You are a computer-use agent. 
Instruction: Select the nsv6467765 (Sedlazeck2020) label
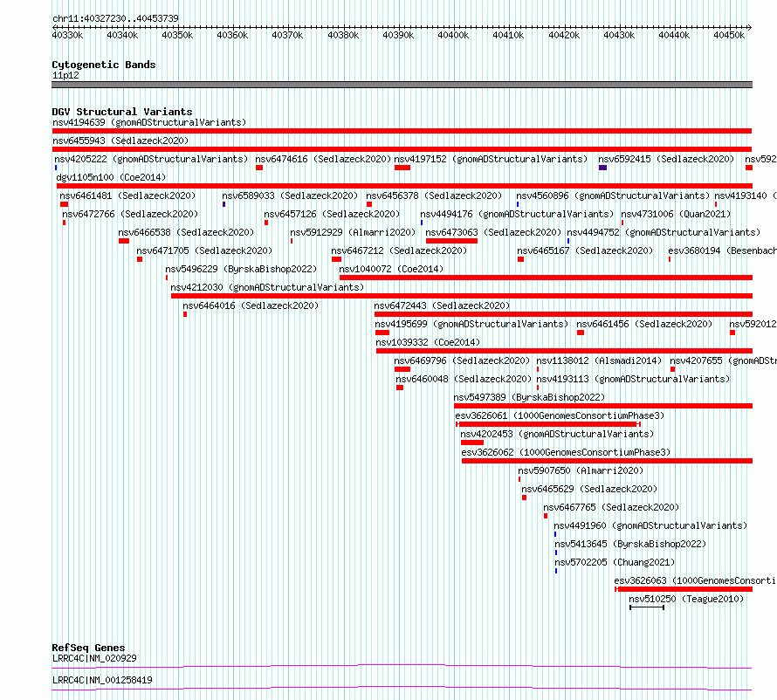coord(611,507)
